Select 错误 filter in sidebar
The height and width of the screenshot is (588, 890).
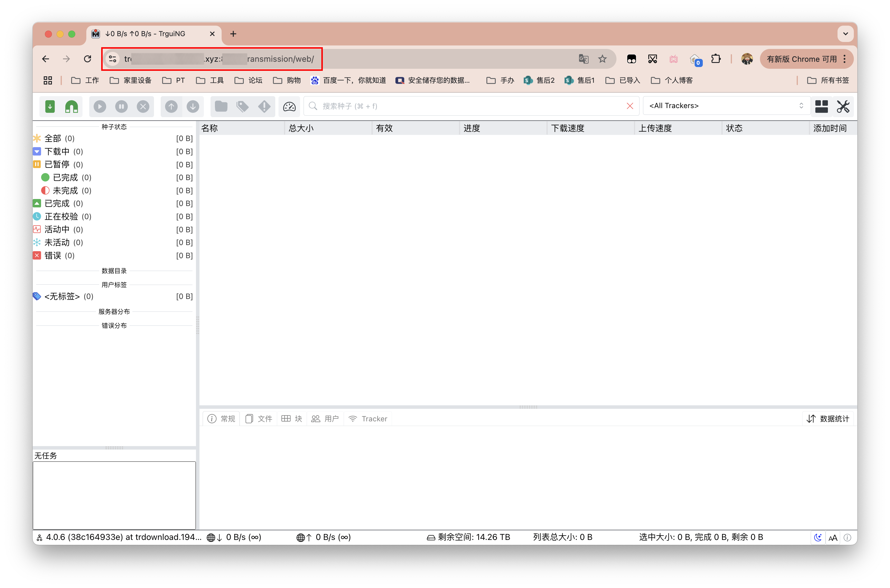point(113,255)
